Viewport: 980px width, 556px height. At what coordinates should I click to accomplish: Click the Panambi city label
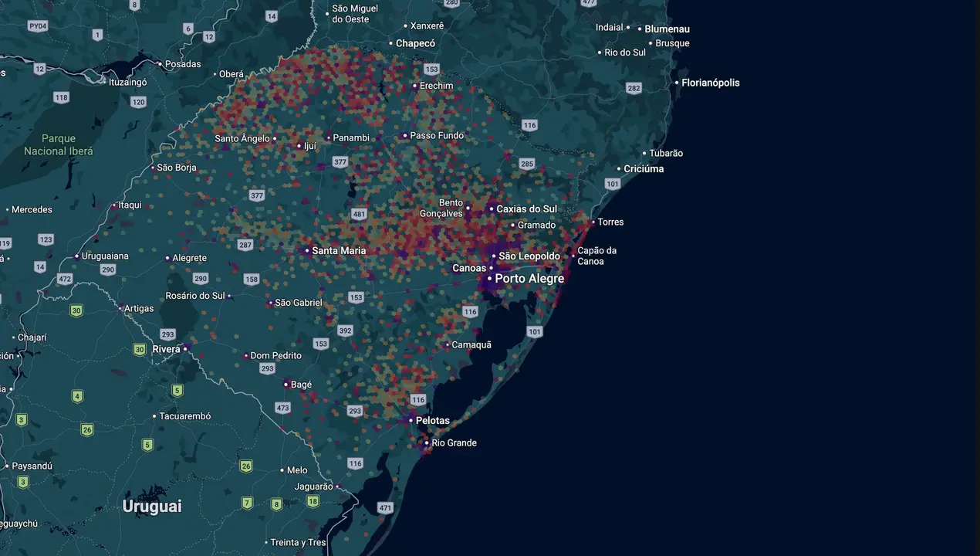(351, 138)
